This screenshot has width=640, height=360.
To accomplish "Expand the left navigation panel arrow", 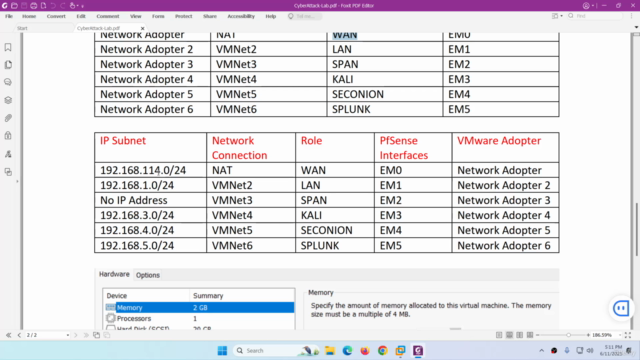I will pyautogui.click(x=17, y=181).
